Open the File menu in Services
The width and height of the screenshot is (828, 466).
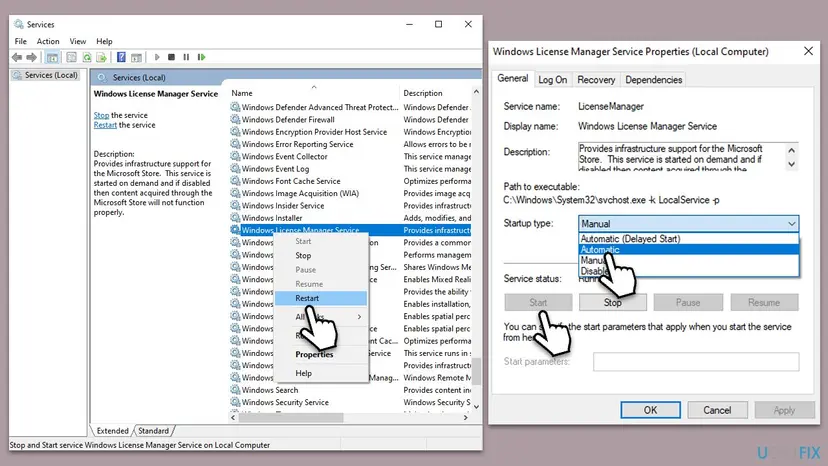(21, 41)
